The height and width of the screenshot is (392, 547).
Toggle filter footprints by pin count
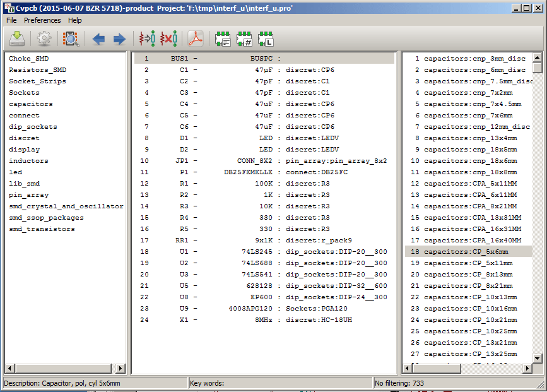tap(244, 39)
